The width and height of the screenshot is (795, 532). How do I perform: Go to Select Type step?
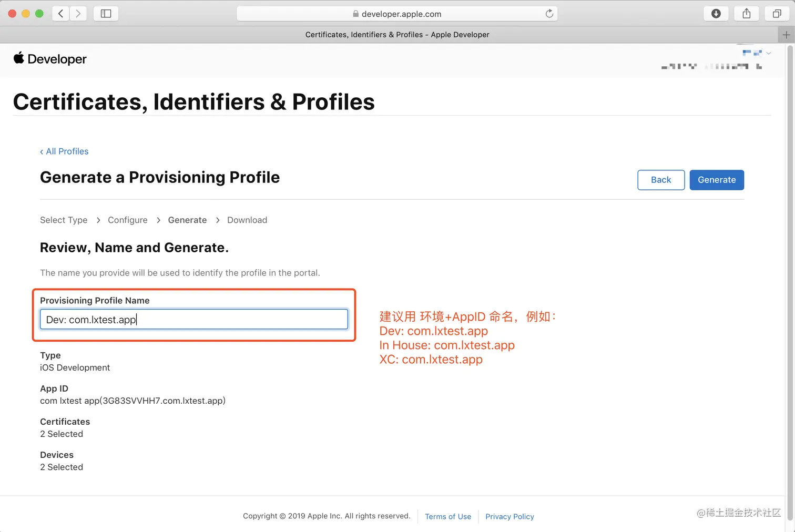click(x=64, y=220)
